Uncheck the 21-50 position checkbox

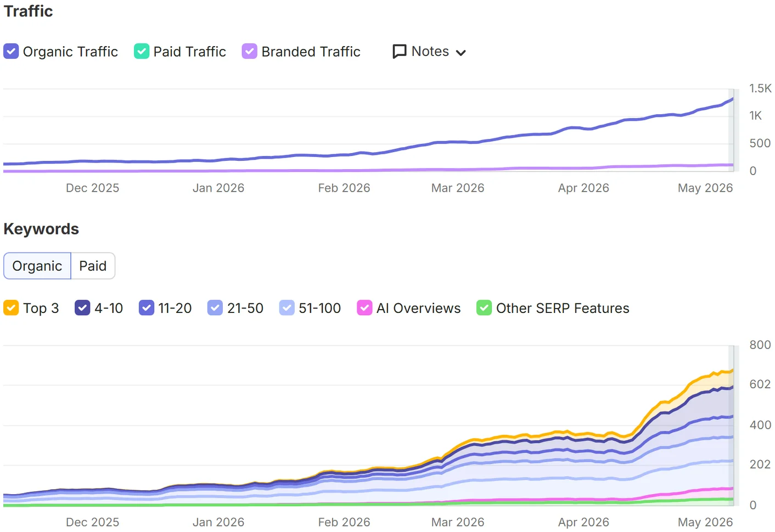click(215, 308)
